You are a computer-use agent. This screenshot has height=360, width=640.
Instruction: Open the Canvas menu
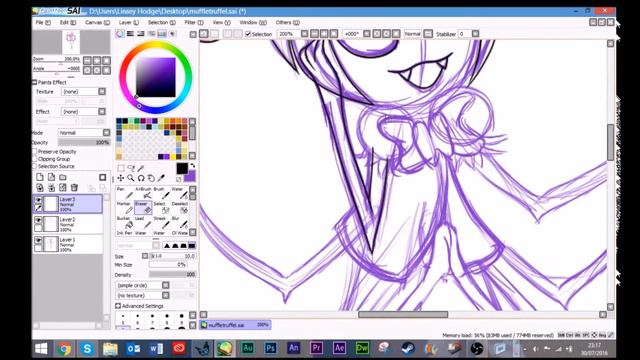tap(97, 22)
